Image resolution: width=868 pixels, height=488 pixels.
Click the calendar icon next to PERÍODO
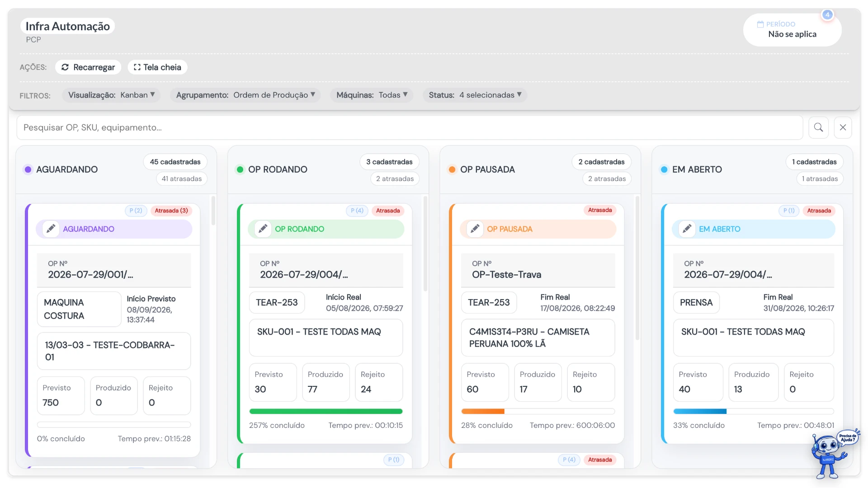760,24
